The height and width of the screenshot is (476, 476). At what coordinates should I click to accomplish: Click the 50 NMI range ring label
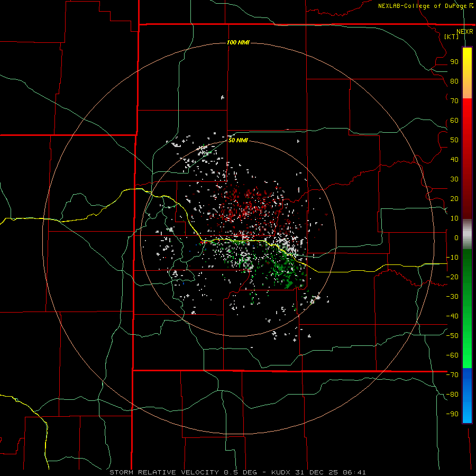238,140
